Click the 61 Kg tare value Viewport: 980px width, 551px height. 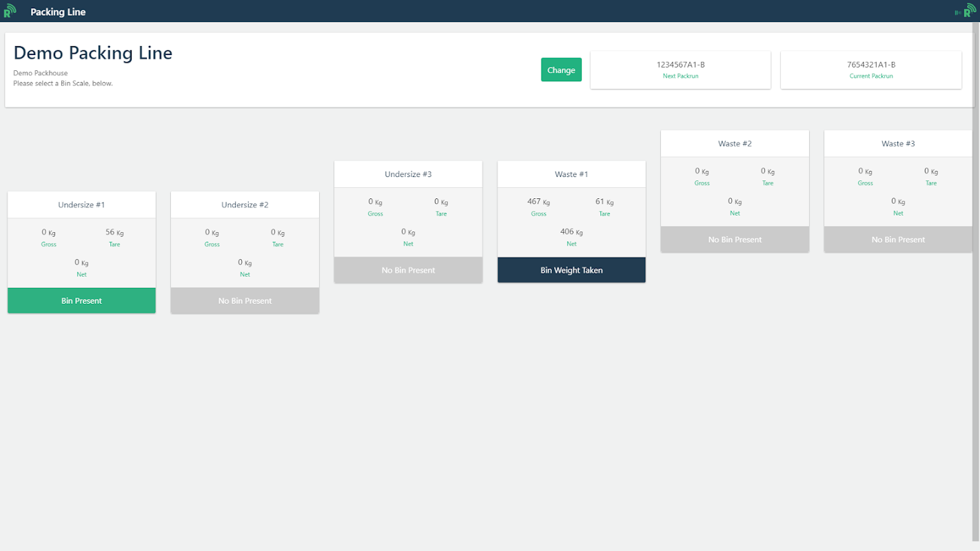point(604,202)
